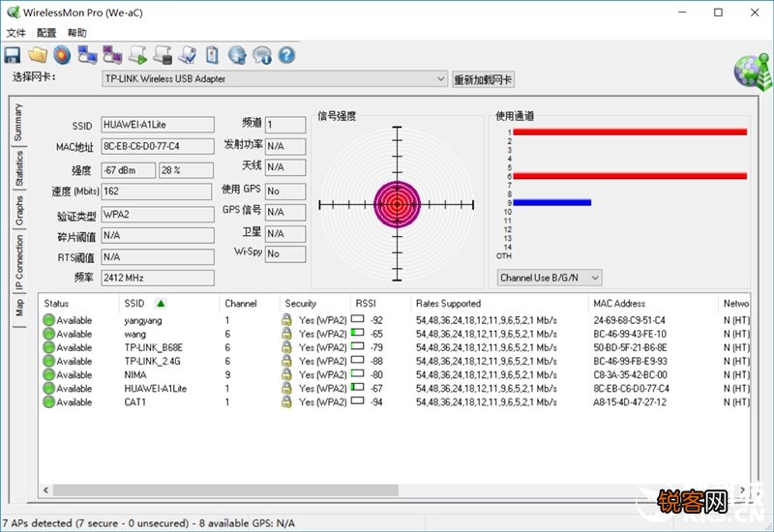The height and width of the screenshot is (532, 774).
Task: Switch to the IP Connection tab
Action: pos(18,262)
